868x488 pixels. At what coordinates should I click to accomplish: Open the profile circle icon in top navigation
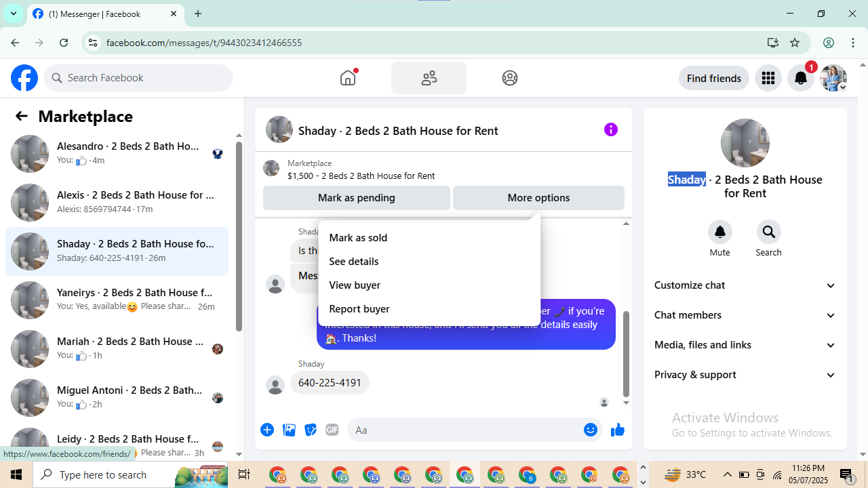[510, 78]
